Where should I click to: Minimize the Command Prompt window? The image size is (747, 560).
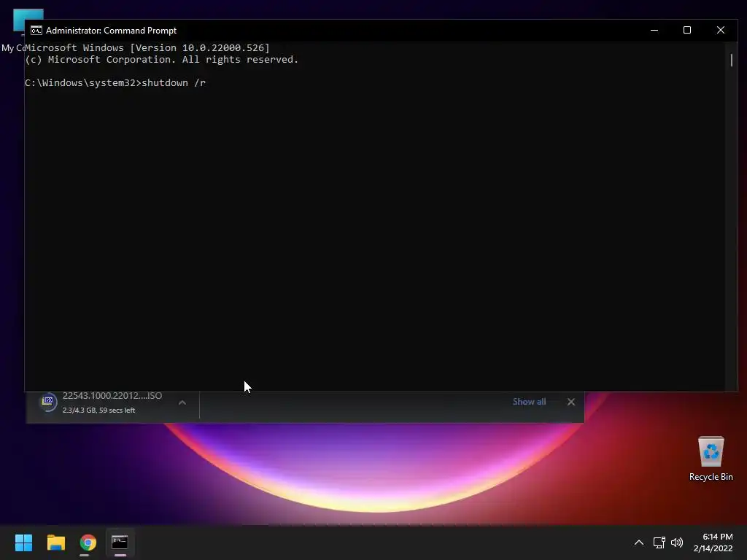654,30
